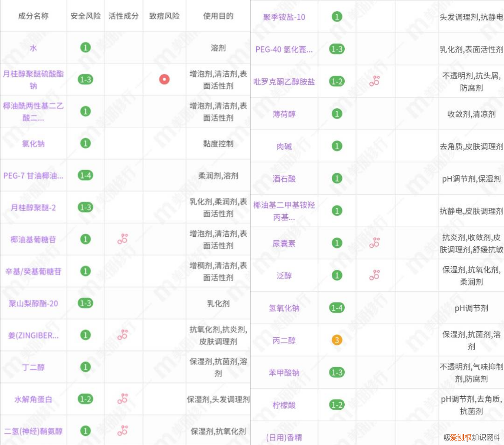Viewport: 504px width, 445px height.
Task: Click the cherry icon for 吡罗克酮乙醇胺盐
Action: coord(374,81)
